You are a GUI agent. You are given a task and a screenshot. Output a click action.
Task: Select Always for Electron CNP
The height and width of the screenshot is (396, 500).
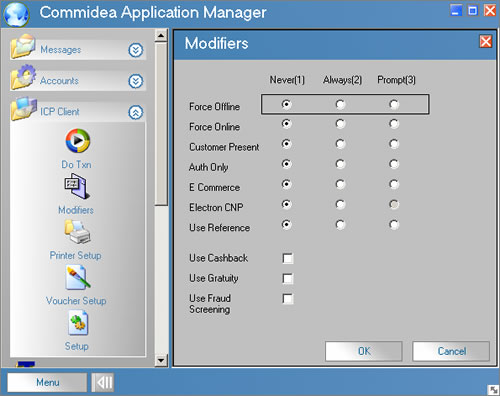pyautogui.click(x=340, y=204)
